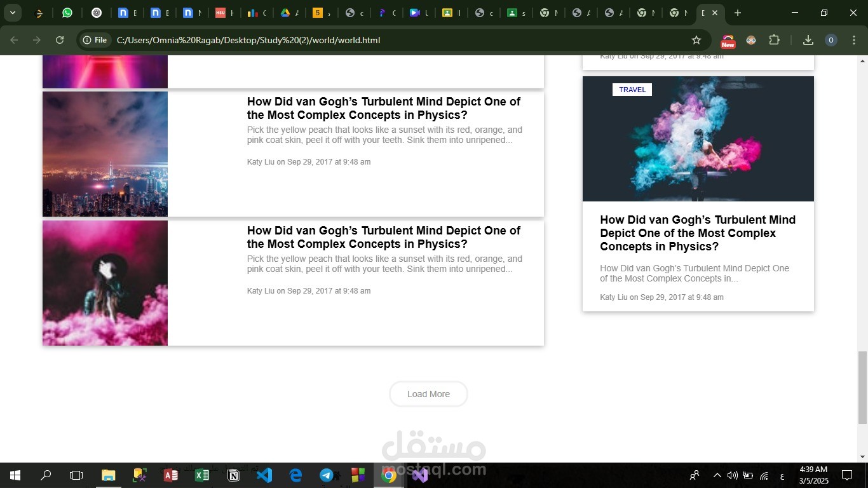Image resolution: width=868 pixels, height=488 pixels.
Task: Close the active world.html tab
Action: click(715, 13)
